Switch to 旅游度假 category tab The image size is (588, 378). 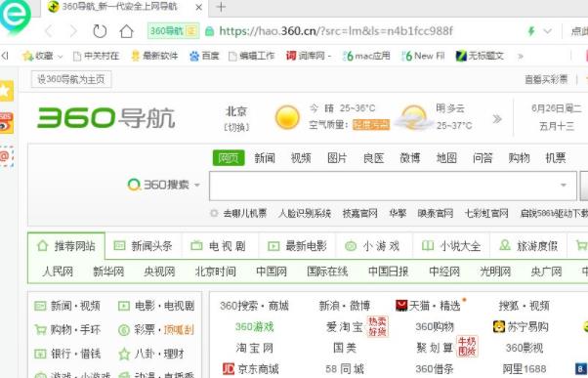(x=528, y=246)
